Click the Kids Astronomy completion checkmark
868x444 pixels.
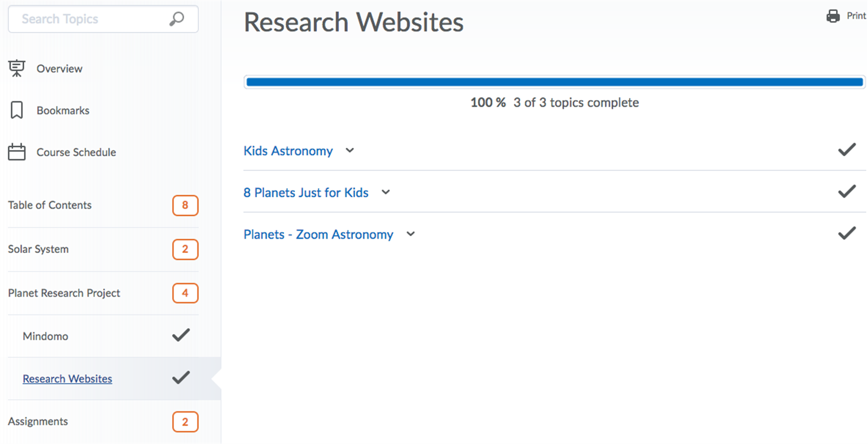click(847, 150)
